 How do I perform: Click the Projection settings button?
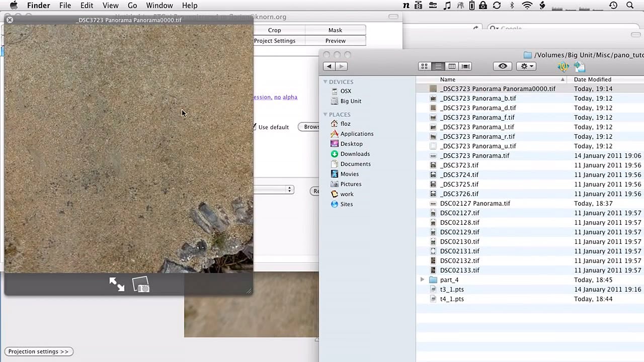coord(38,351)
